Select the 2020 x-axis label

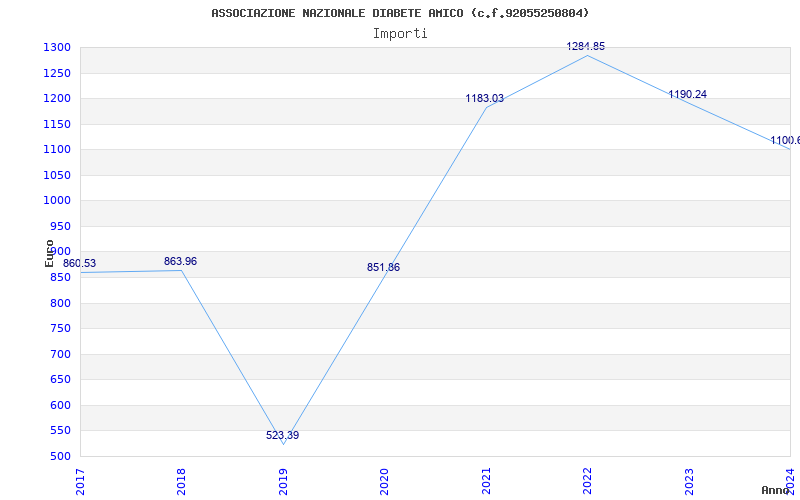pos(384,482)
